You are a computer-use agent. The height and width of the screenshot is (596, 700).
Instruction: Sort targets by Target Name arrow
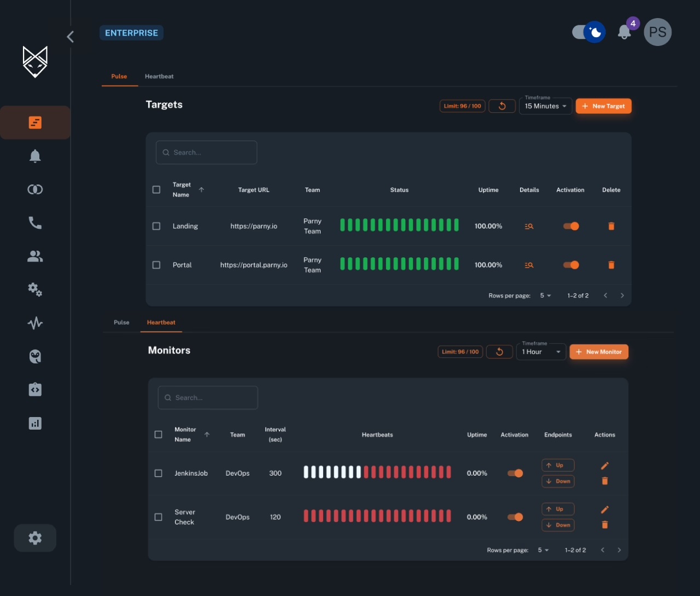click(201, 190)
